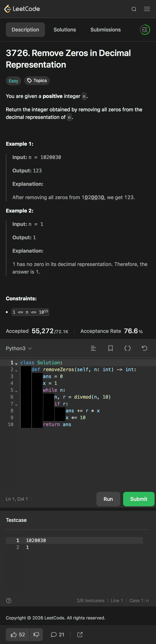Screen dimensions: 156x644
Task: Click the help question mark icon
Action: (x=9, y=600)
